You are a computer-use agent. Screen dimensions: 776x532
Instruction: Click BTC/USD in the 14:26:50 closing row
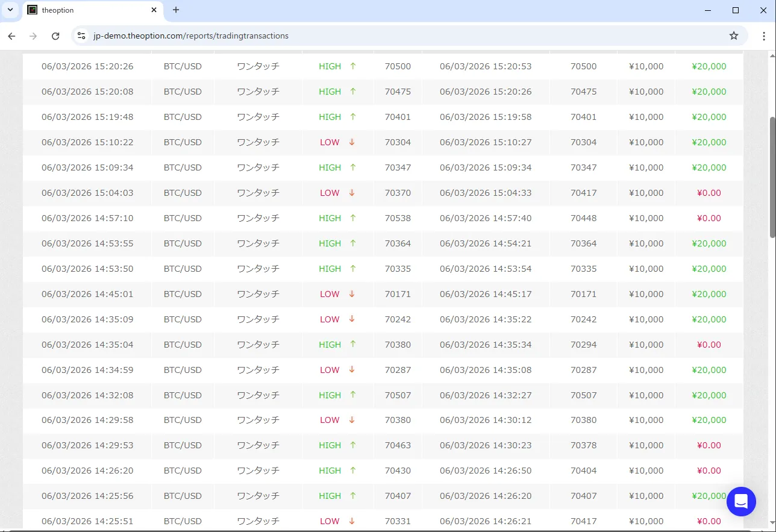pyautogui.click(x=183, y=471)
